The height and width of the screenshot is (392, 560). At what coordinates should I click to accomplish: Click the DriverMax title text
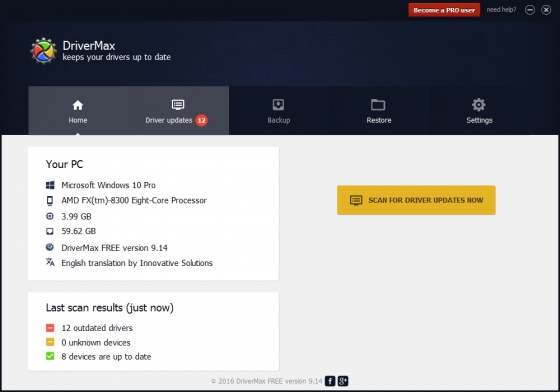(x=89, y=46)
